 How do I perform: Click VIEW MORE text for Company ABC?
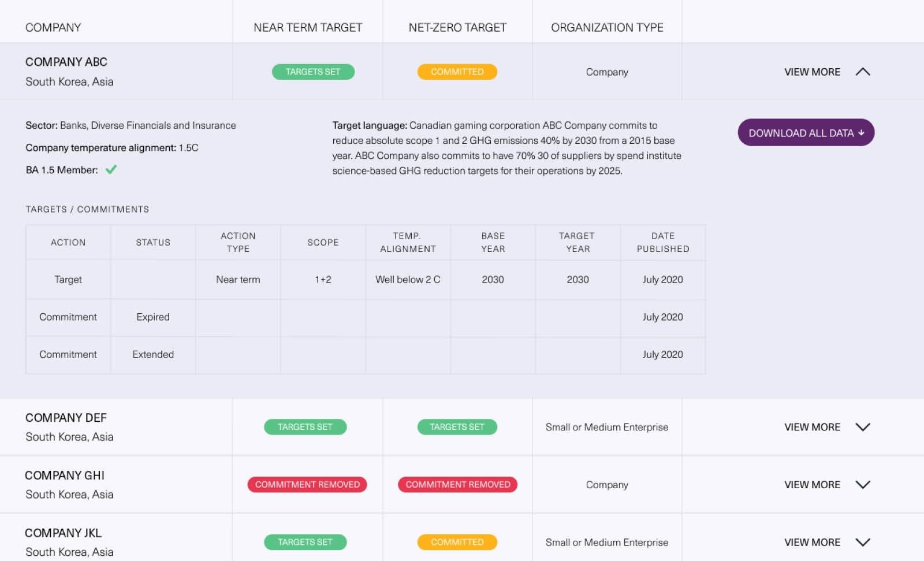coord(812,72)
